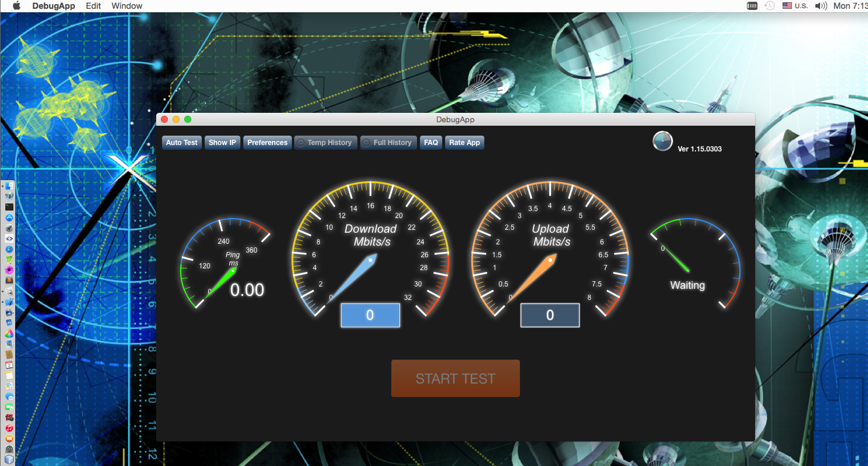This screenshot has height=466, width=868.
Task: Open the Edit menu
Action: click(94, 6)
